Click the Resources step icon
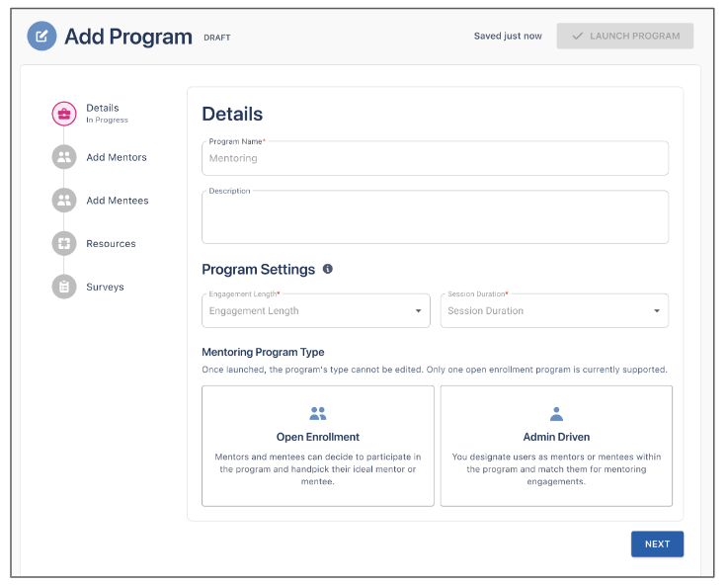 point(64,244)
